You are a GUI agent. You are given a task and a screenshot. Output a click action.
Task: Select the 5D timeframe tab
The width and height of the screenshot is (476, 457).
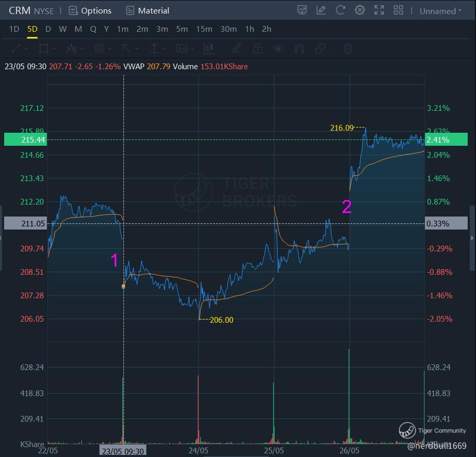[x=32, y=29]
